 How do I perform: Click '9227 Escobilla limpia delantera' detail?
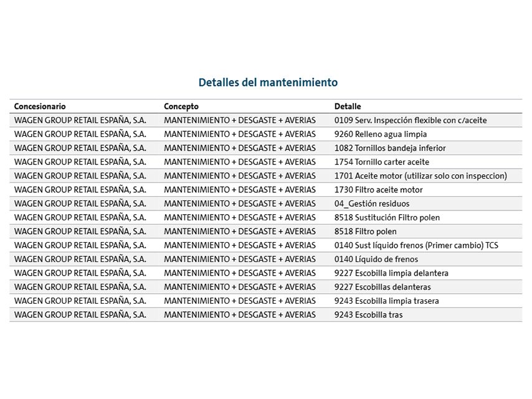click(x=391, y=273)
